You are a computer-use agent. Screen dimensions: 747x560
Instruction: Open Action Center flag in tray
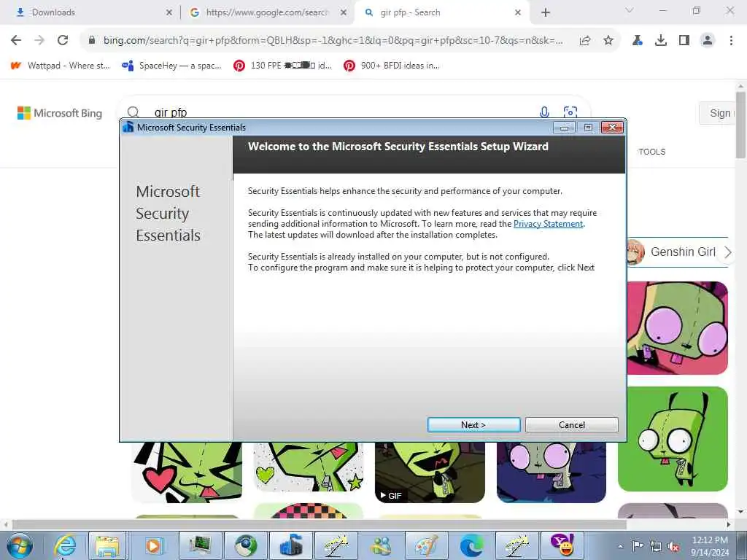[638, 546]
